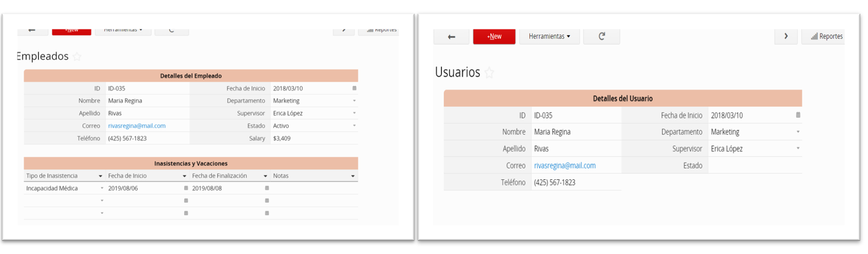868x254 pixels.
Task: Open date picker for 2019/08/06 absence start
Action: pos(186,188)
